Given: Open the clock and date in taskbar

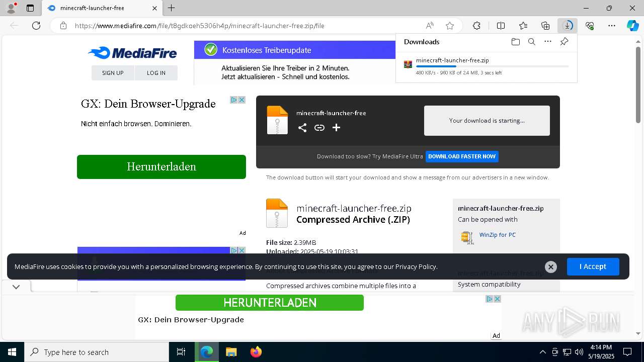Looking at the screenshot, I should point(601,352).
